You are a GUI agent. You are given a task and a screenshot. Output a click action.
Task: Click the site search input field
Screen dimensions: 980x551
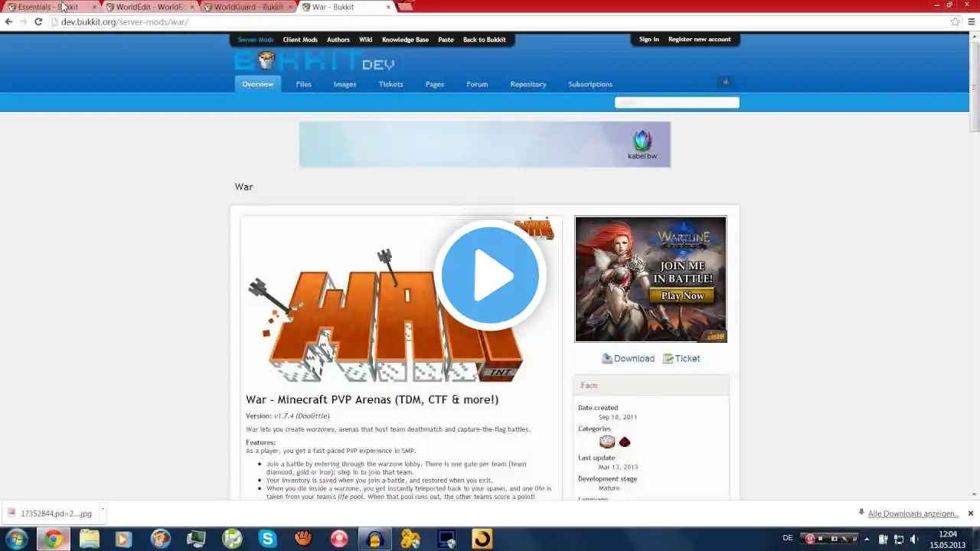pos(677,103)
